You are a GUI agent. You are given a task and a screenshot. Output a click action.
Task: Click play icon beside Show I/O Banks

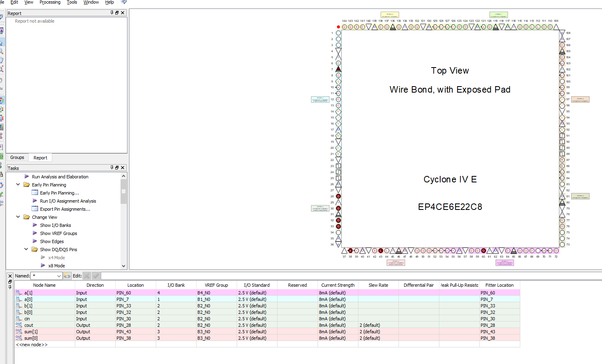coord(35,225)
